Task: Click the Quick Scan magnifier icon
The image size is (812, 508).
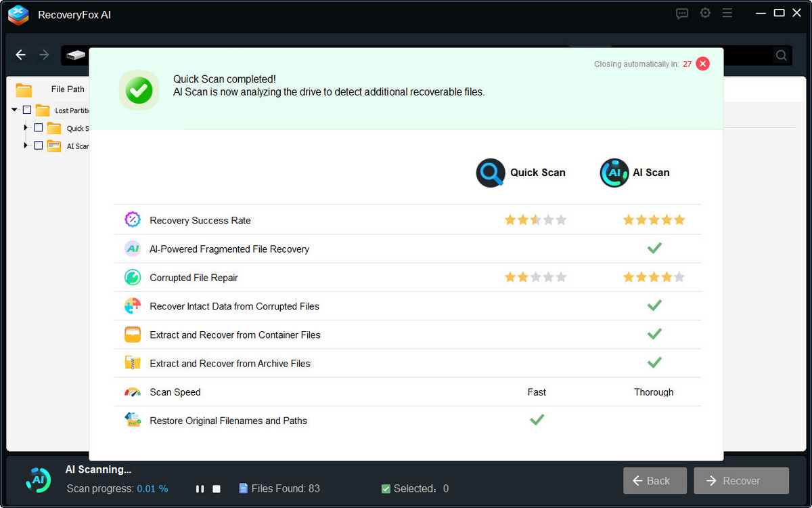Action: [491, 173]
